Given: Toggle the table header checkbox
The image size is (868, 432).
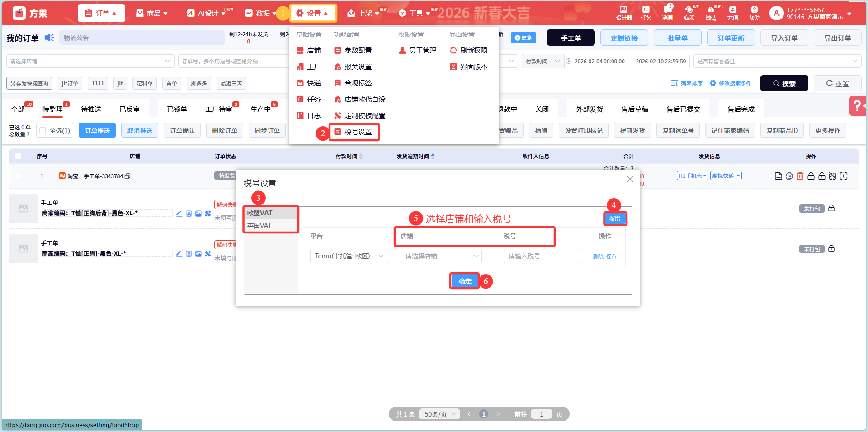Looking at the screenshot, I should tap(18, 156).
